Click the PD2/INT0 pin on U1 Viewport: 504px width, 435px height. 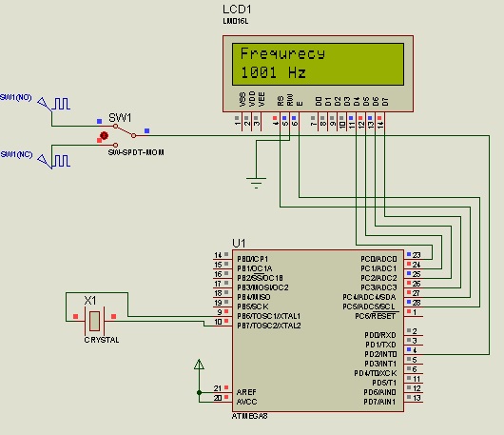414,354
